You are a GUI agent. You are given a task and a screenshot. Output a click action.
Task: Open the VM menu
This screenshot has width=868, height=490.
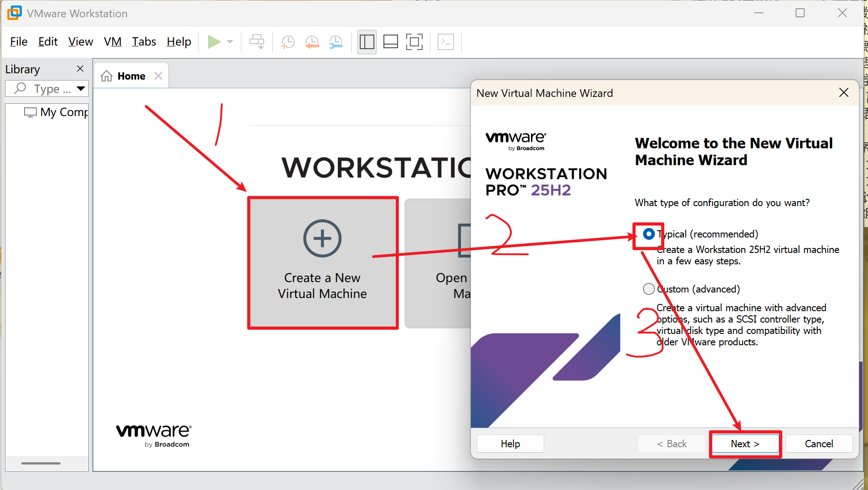[112, 42]
